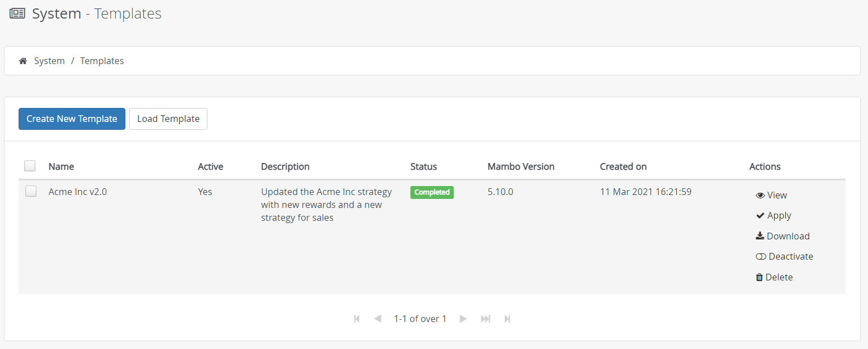Click the Mambo Version column header
Screen dimensions: 868x349
(521, 166)
